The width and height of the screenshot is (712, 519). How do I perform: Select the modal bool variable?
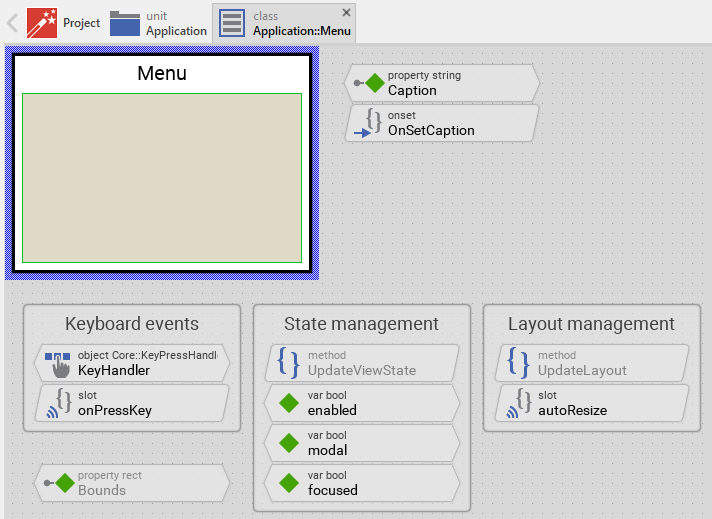pyautogui.click(x=361, y=443)
